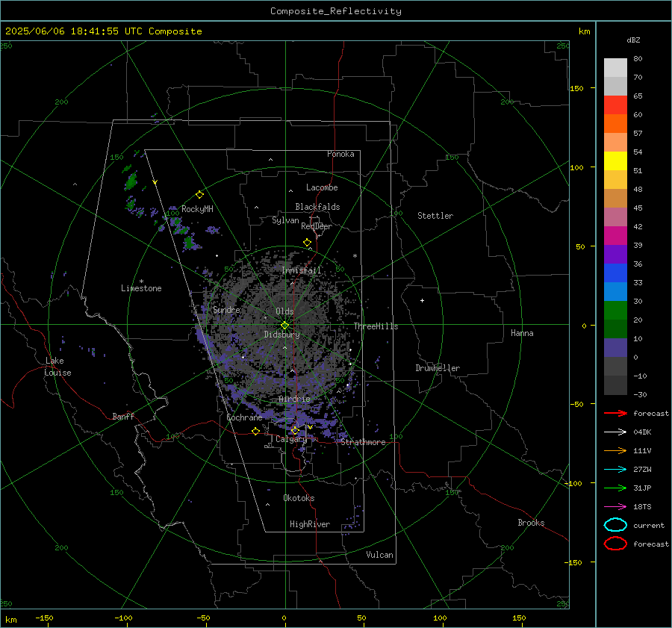
Task: Click the Blackfalds label
Action: click(x=317, y=207)
